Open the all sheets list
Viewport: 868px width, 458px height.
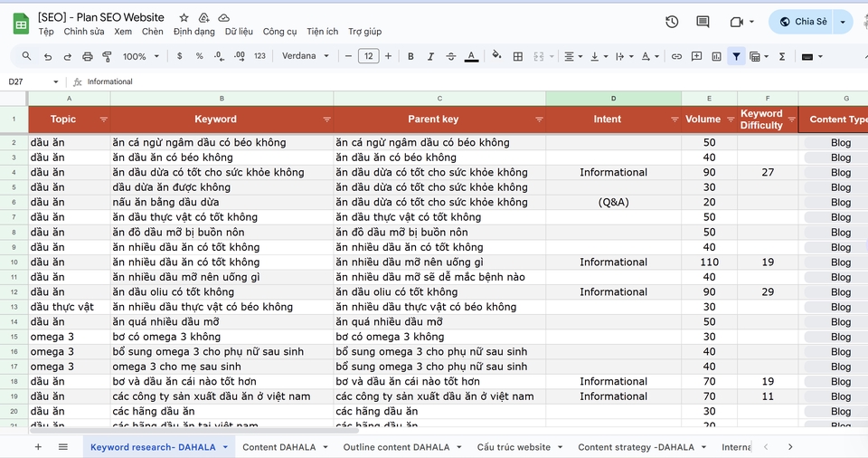pos(63,447)
